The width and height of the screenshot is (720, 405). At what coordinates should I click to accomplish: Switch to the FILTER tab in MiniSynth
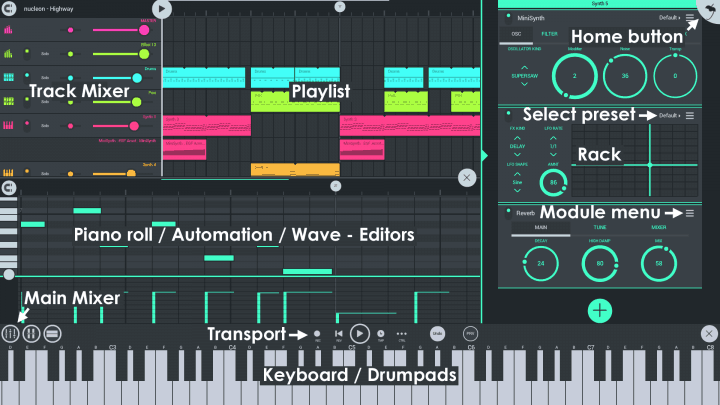(x=550, y=34)
